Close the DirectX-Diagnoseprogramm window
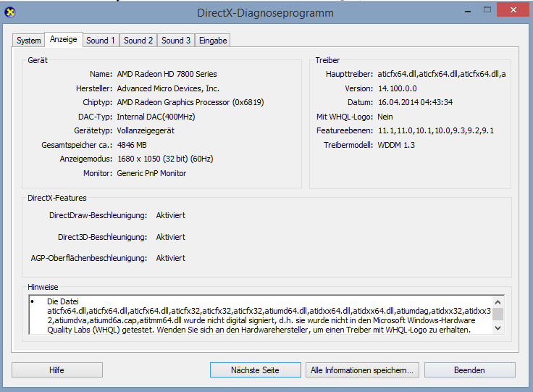This screenshot has width=533, height=392. 513,10
